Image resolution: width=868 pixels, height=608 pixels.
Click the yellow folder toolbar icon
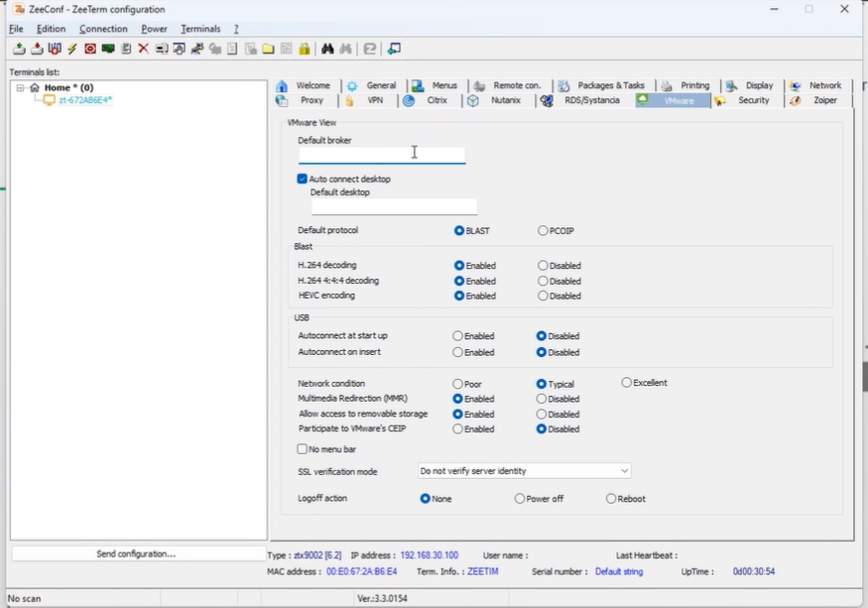(x=268, y=49)
